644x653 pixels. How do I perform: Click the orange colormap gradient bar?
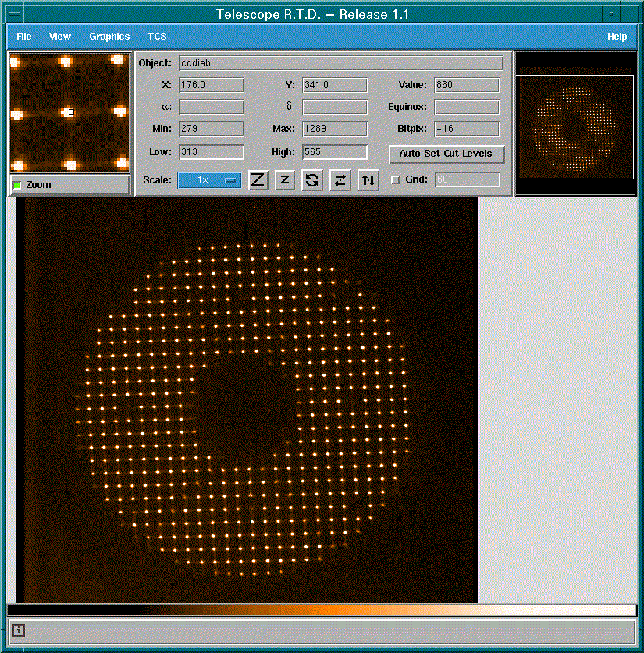[322, 610]
